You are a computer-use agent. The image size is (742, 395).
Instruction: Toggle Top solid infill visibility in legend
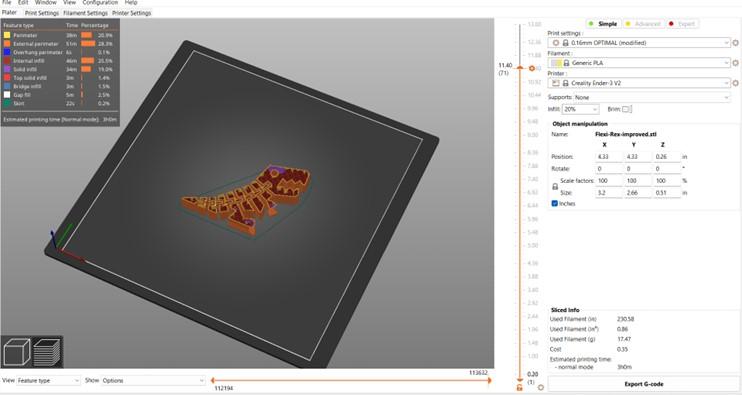[30, 78]
